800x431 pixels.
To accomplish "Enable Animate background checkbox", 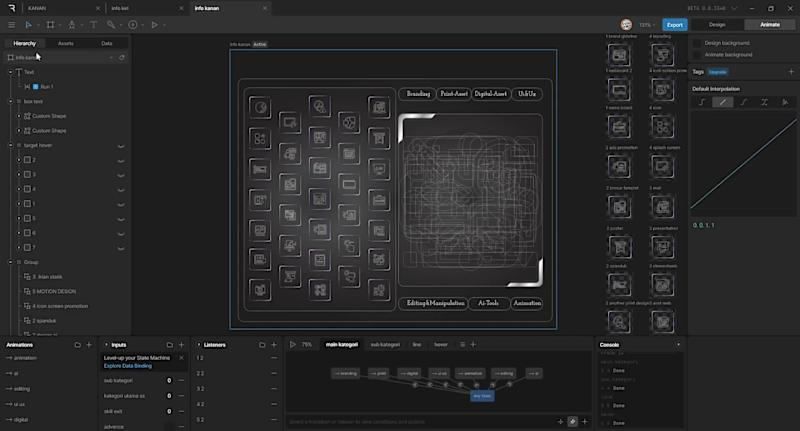I will pyautogui.click(x=697, y=55).
